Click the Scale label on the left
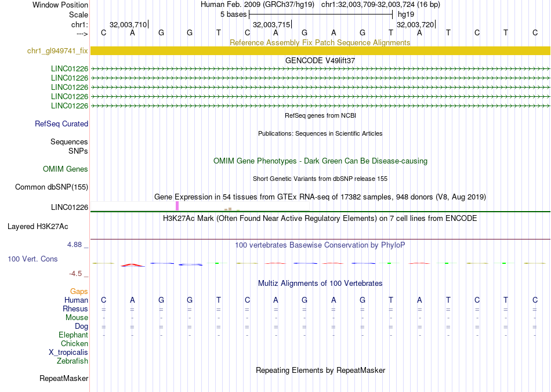551x392 pixels. coord(78,14)
